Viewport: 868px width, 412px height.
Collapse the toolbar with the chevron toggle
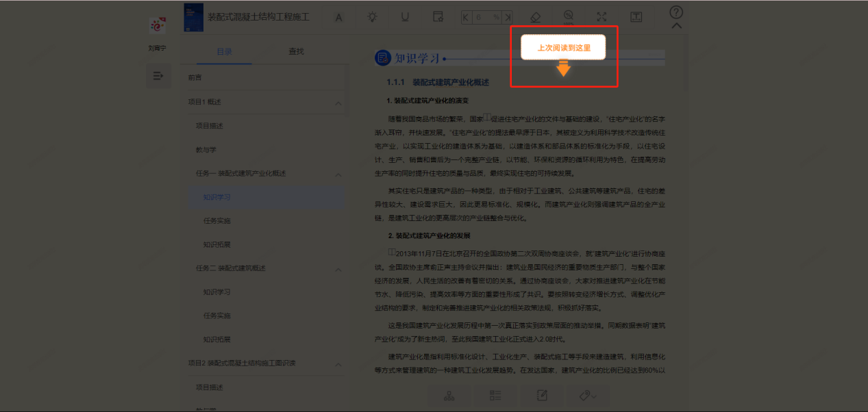tap(676, 25)
